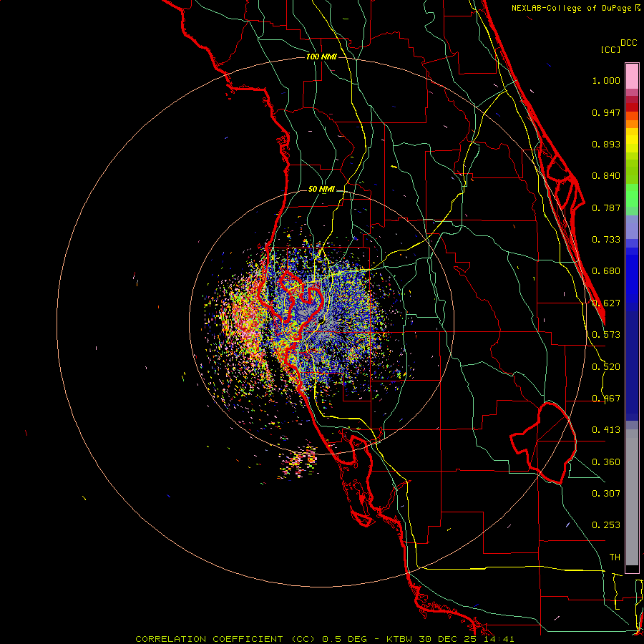
Task: Click the 0.680 scale value
Action: click(x=606, y=271)
